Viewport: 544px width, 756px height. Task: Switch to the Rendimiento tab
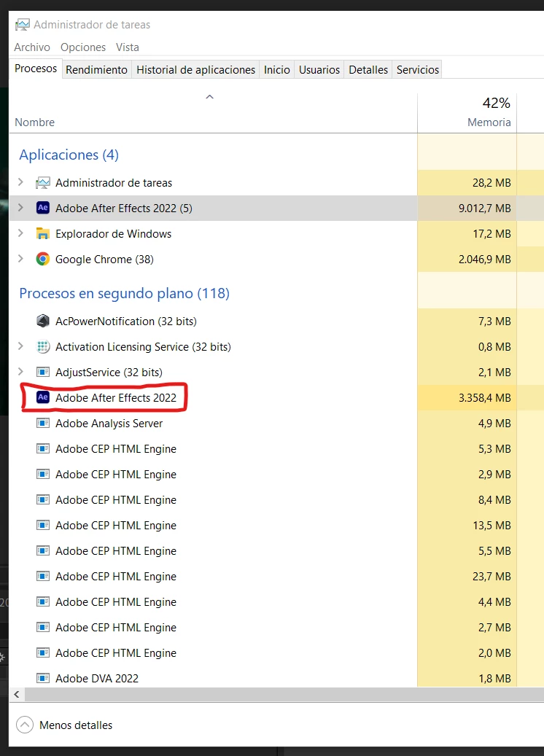point(96,70)
